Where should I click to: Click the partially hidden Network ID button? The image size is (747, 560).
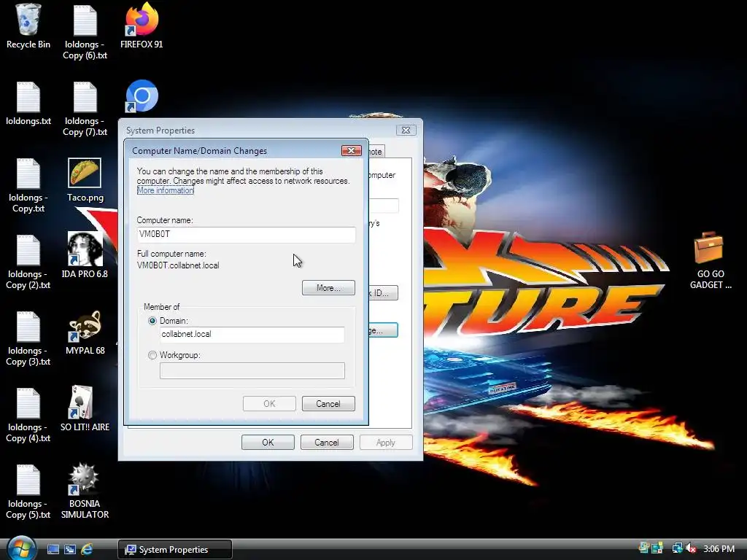pos(384,293)
